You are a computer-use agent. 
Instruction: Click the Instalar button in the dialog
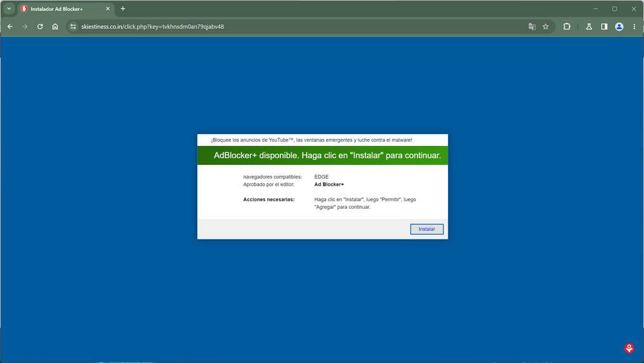pos(427,229)
